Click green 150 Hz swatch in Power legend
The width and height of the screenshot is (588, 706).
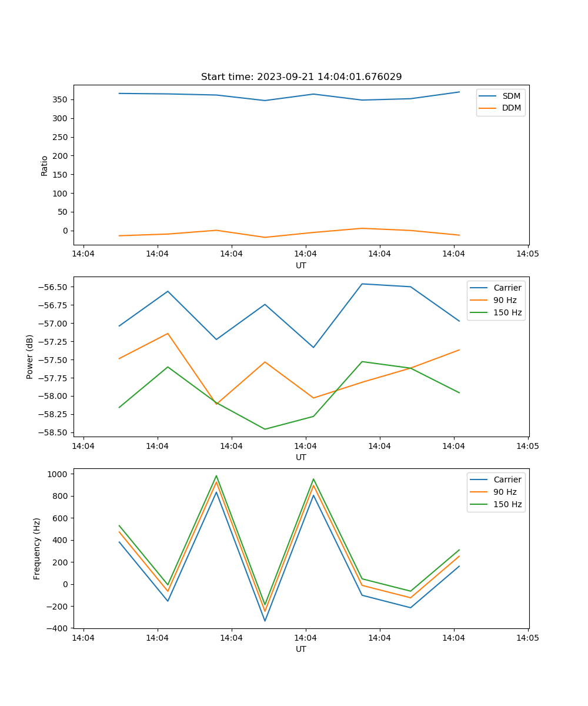[x=479, y=312]
